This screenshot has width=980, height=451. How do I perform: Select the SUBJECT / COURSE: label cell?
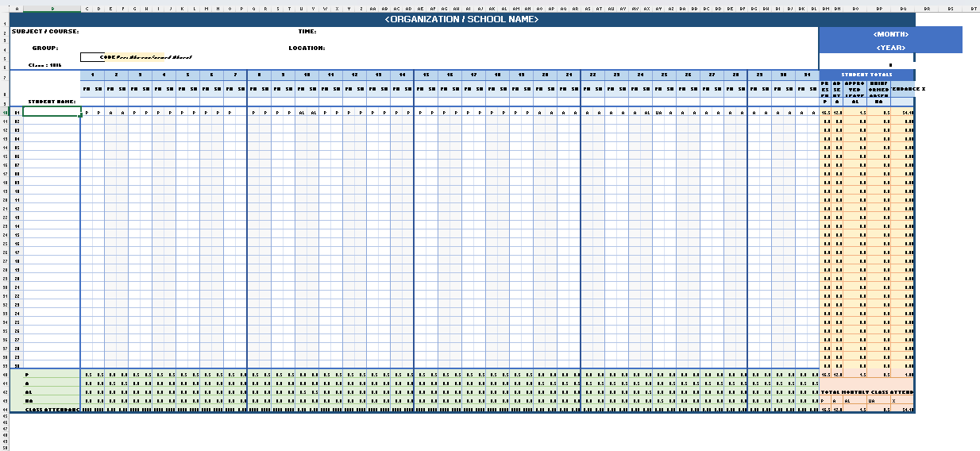coord(44,32)
